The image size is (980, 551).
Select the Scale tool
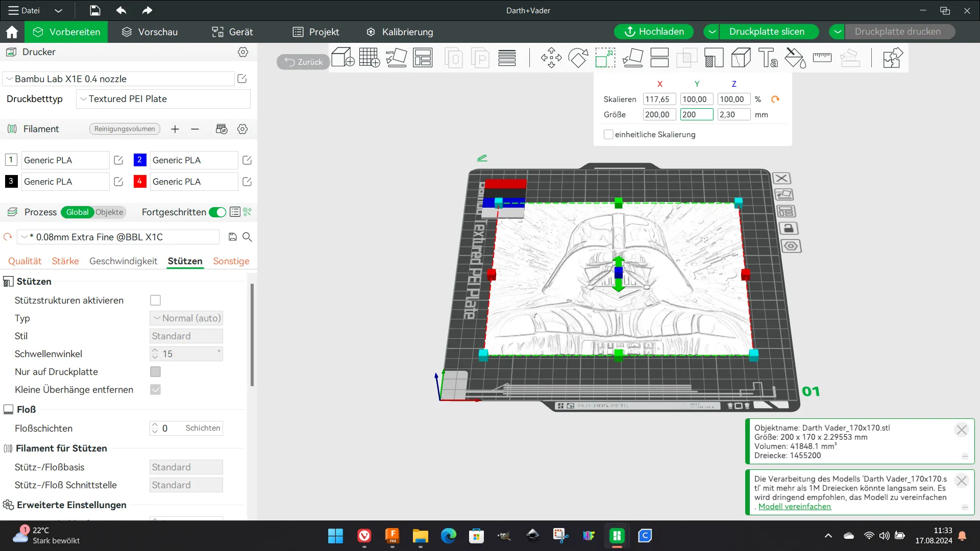tap(605, 58)
